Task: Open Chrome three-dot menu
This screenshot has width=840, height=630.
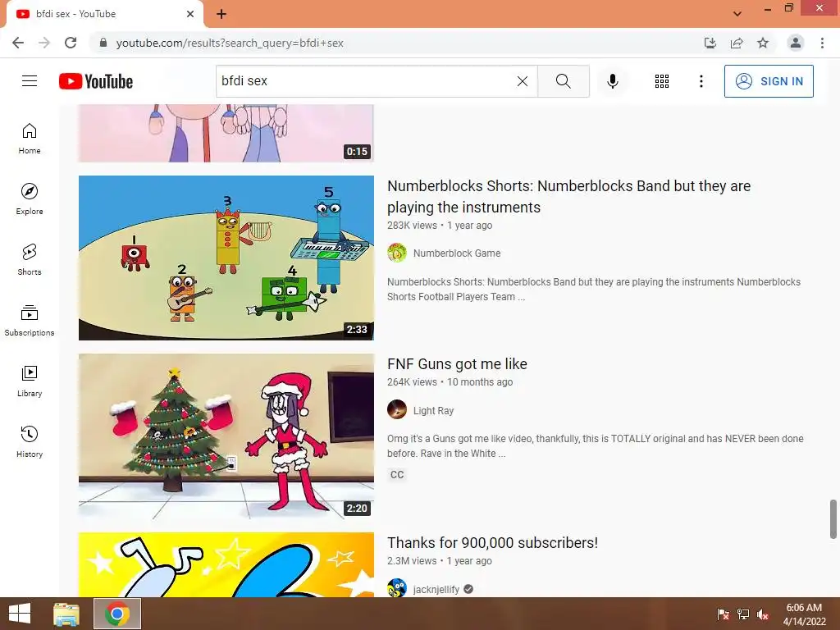Action: 822,43
